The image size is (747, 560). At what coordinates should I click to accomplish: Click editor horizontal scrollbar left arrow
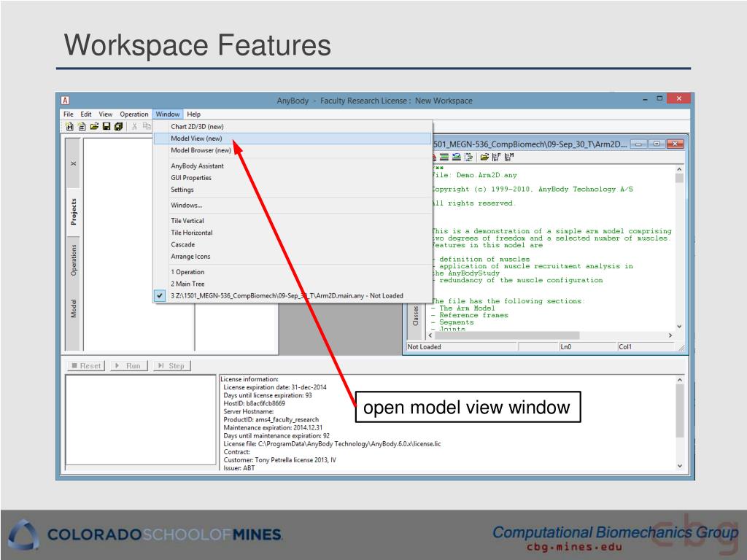430,335
